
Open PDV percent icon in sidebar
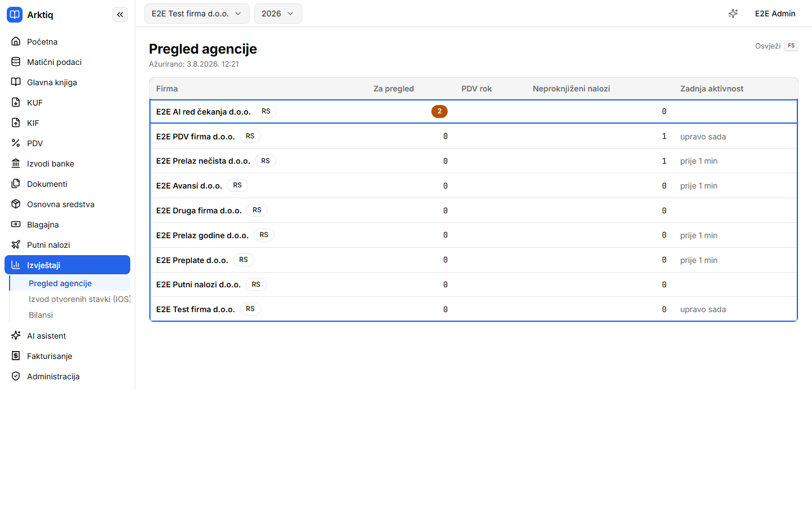click(x=16, y=143)
